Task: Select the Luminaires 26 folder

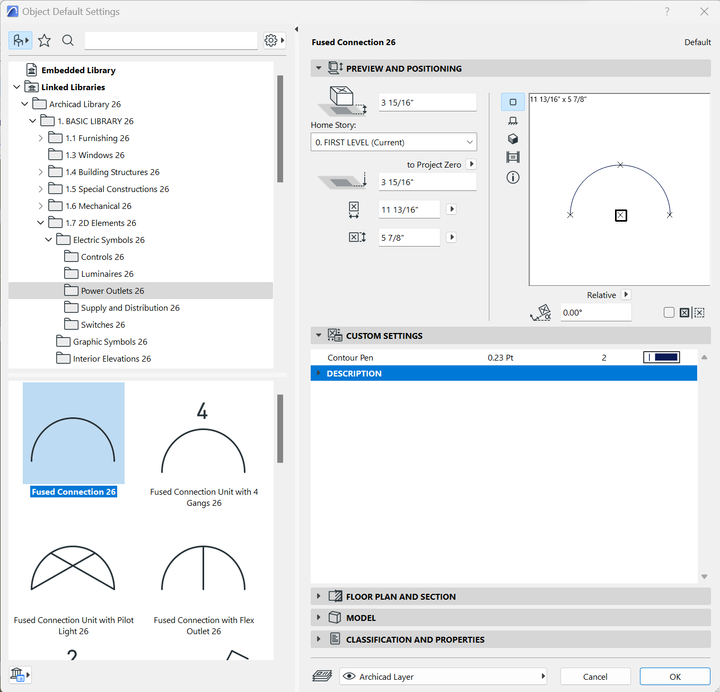Action: click(107, 274)
